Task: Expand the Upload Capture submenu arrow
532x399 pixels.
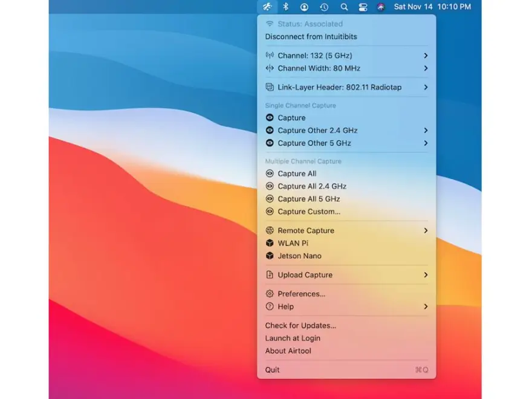Action: pyautogui.click(x=426, y=275)
